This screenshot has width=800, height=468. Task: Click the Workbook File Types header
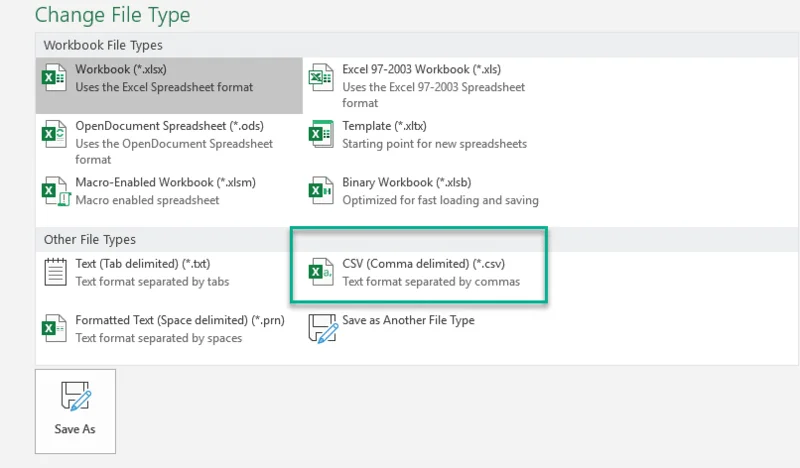tap(103, 45)
